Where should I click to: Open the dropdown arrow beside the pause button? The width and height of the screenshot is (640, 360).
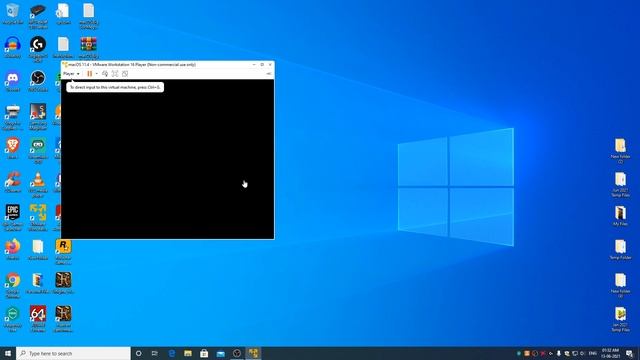click(96, 74)
